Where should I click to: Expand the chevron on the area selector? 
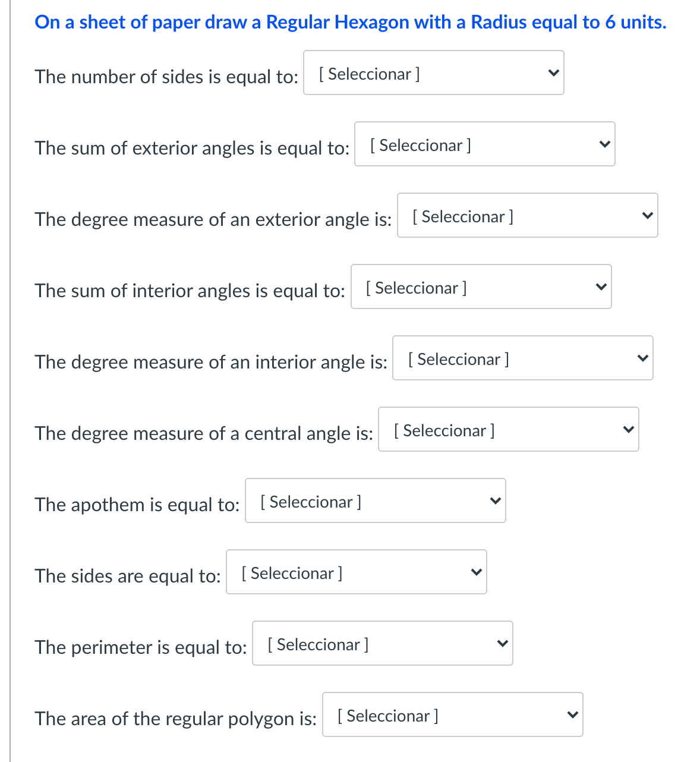tap(572, 714)
